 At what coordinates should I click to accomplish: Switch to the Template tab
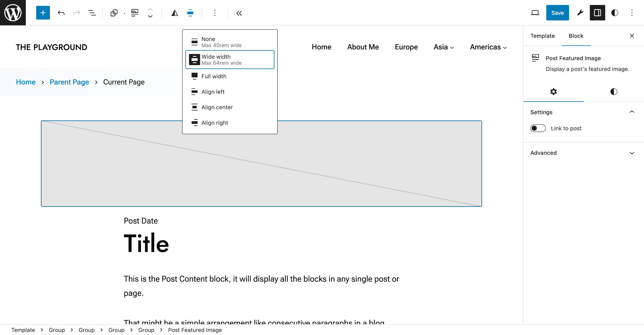coord(542,36)
